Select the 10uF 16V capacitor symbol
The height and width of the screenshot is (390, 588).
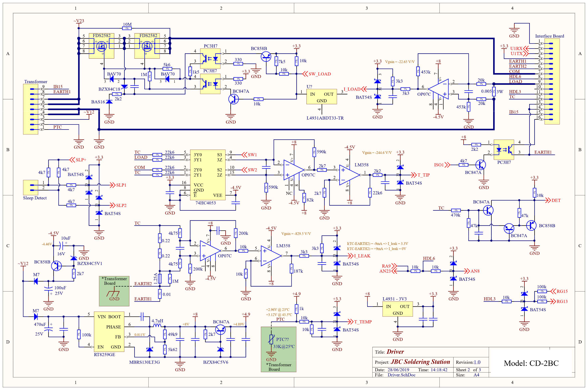pos(61,246)
